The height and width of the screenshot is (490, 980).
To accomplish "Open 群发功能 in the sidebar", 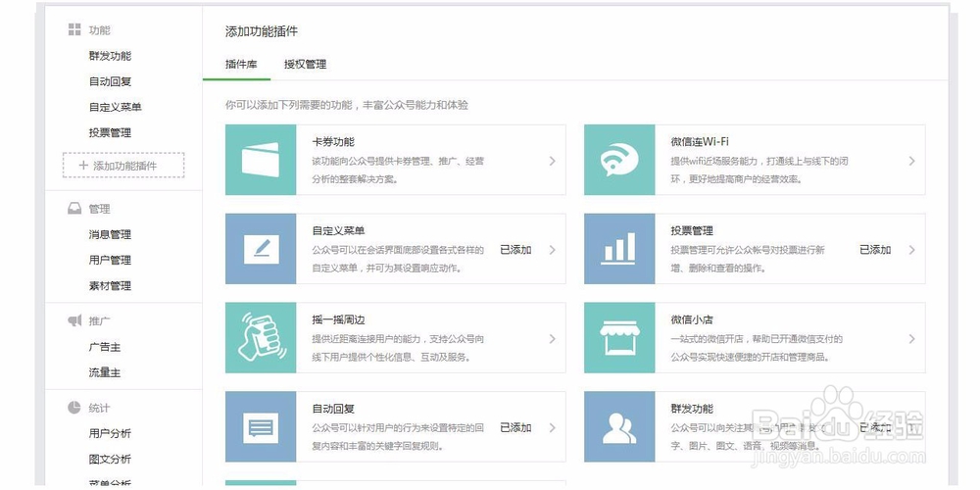I will pyautogui.click(x=110, y=56).
